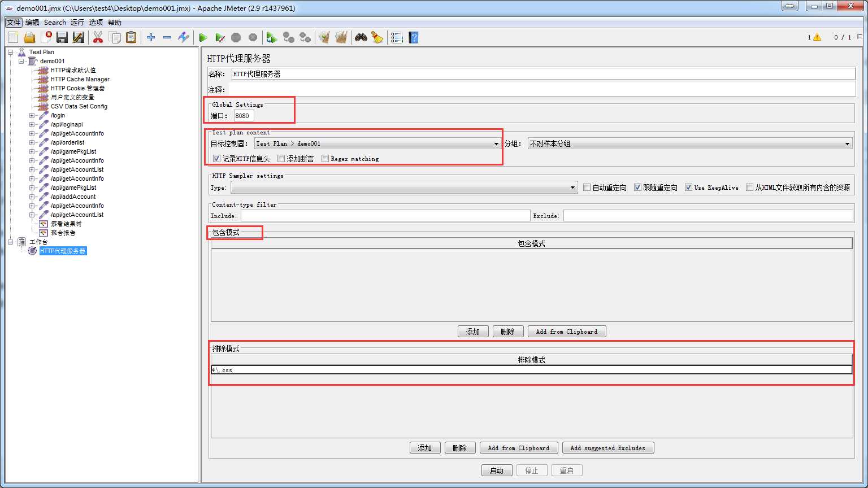Click the Remote Shutdown All icon
868x488 pixels.
point(305,37)
